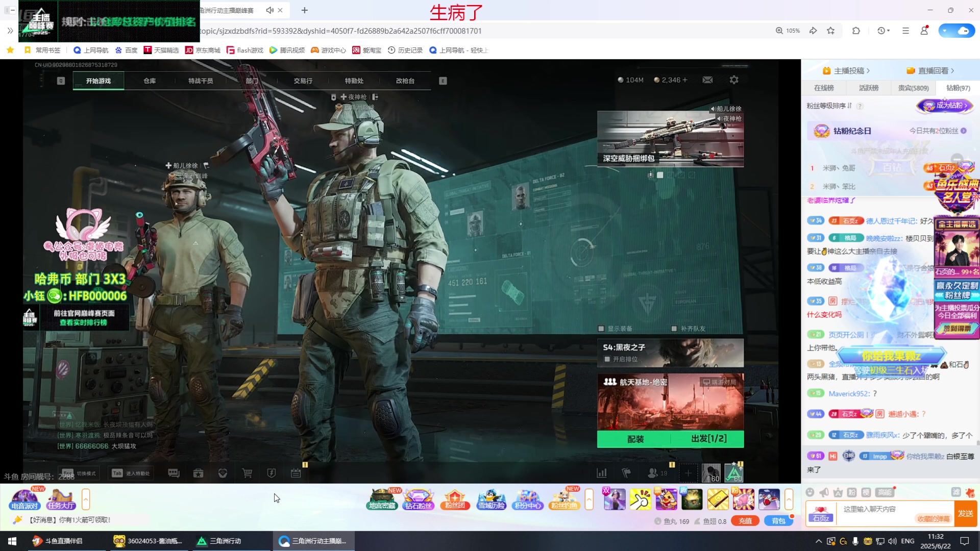Open the 地宫密藏 activity icon
The width and height of the screenshot is (980, 551).
click(x=382, y=499)
